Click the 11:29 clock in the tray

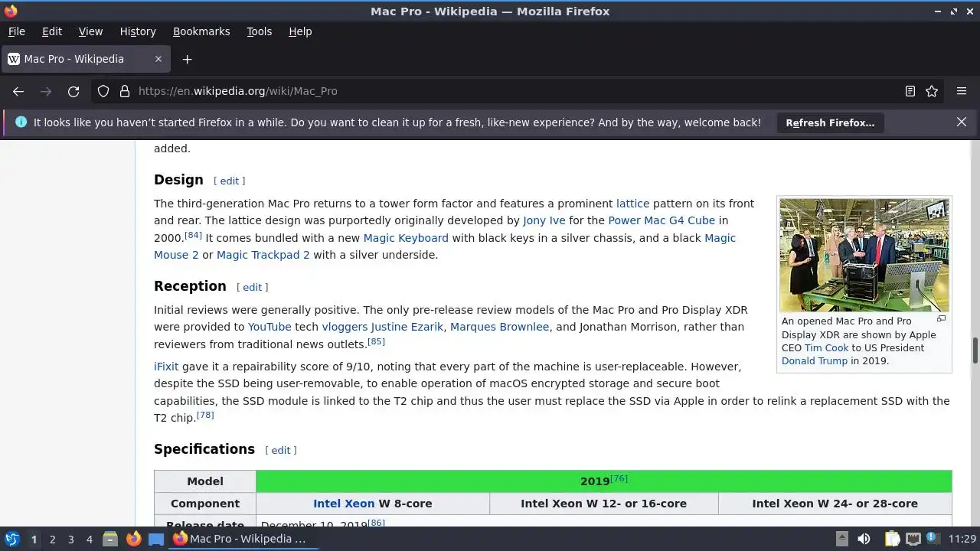pyautogui.click(x=962, y=539)
